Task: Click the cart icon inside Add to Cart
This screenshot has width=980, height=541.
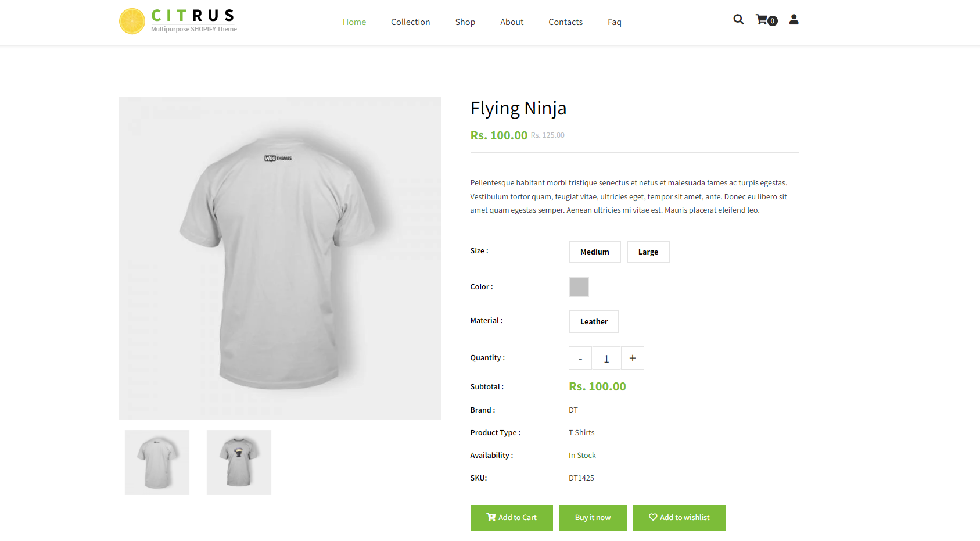Action: click(x=491, y=517)
